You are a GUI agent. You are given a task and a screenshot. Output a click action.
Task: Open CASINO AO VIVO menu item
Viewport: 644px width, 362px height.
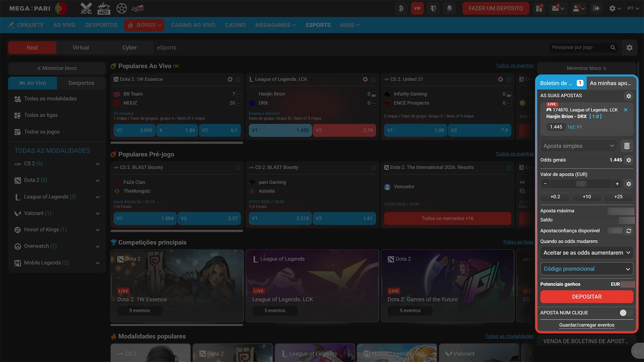pos(193,25)
